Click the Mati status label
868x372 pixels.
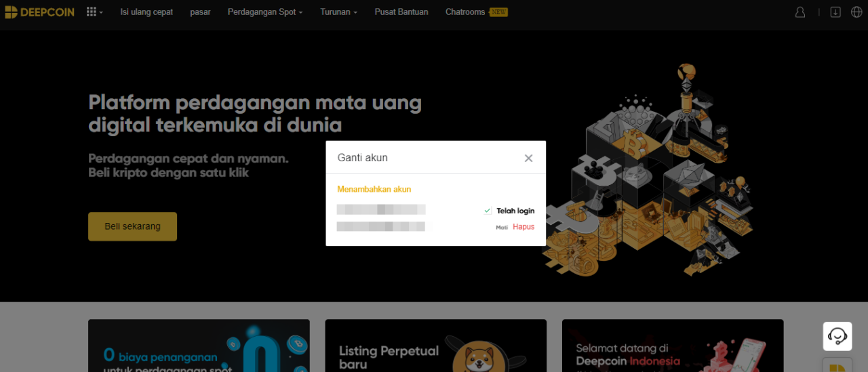502,228
